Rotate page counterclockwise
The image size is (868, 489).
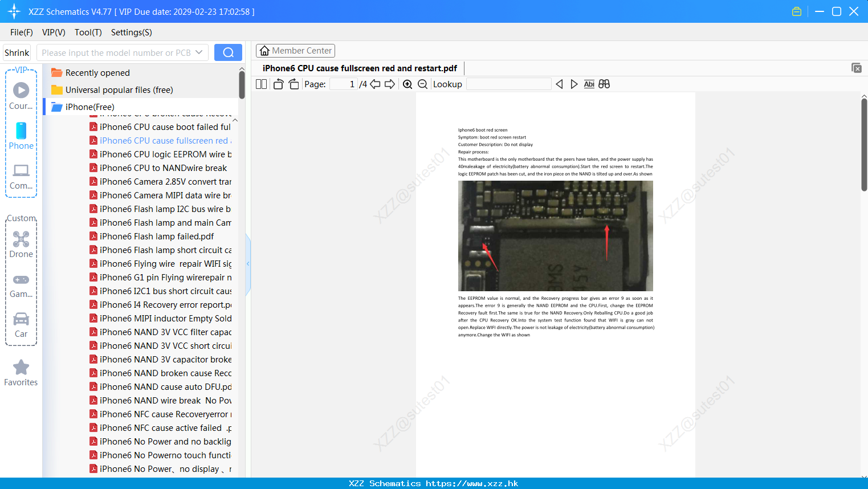click(278, 84)
